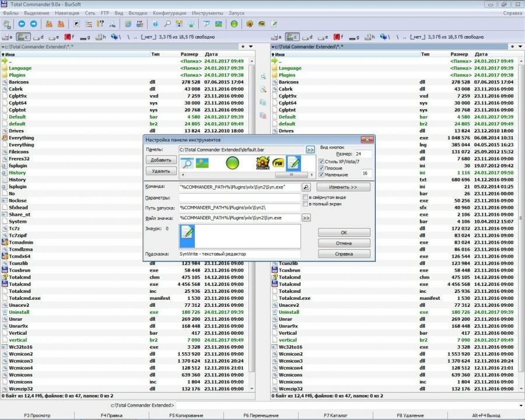Viewport: 525px width, 420px height.
Task: Open the Конфигурация menu
Action: (x=169, y=13)
